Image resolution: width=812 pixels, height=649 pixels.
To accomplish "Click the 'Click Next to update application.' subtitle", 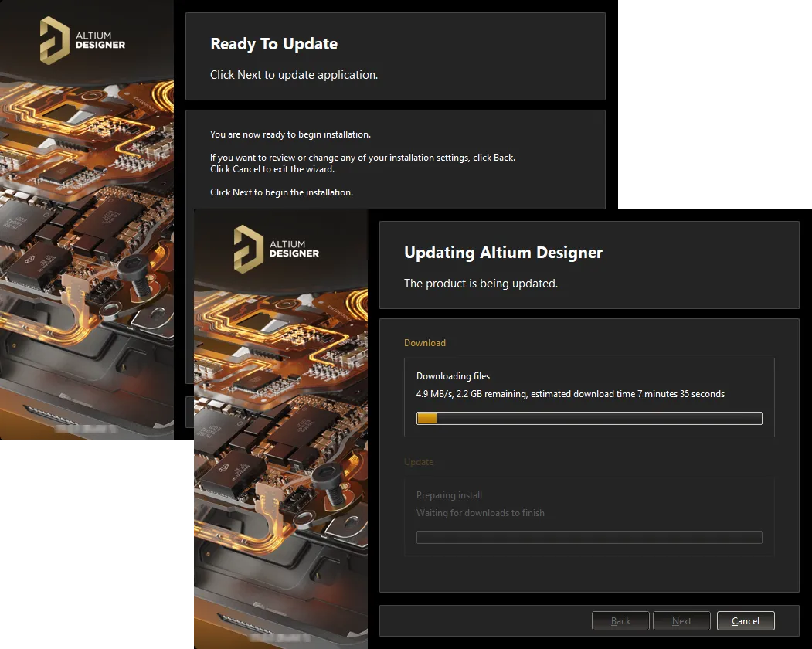I will point(294,75).
